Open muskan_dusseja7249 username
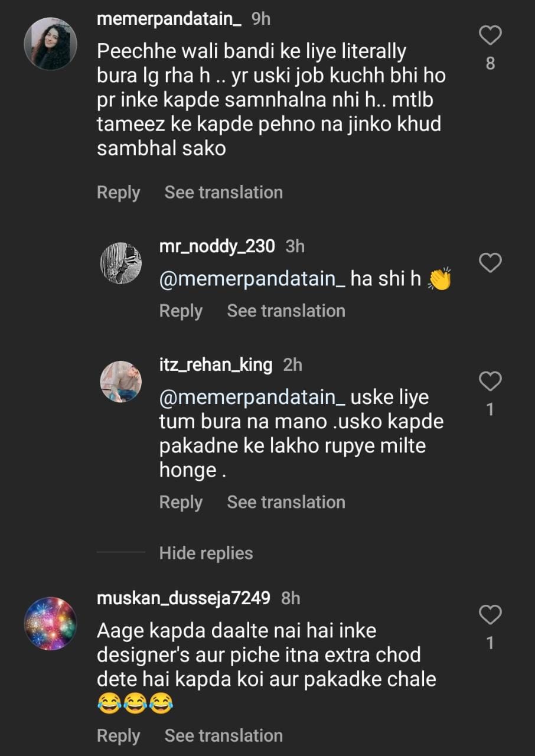This screenshot has height=756, width=535. coord(183,599)
